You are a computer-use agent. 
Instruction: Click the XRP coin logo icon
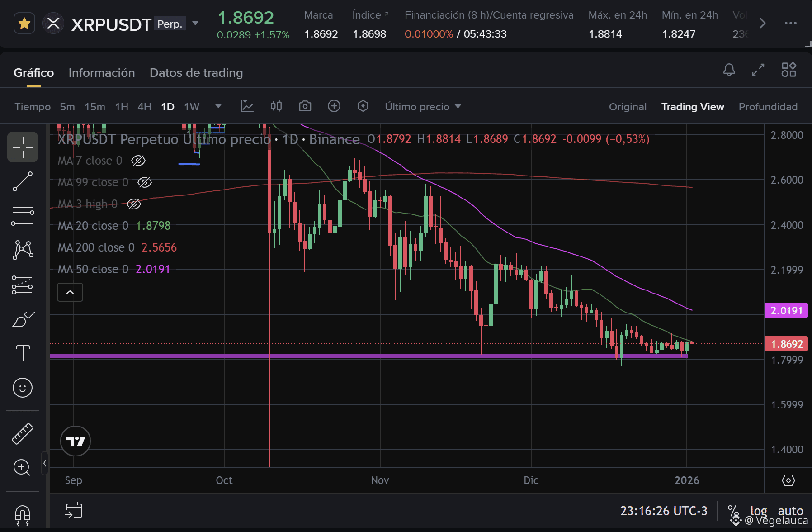[x=53, y=24]
